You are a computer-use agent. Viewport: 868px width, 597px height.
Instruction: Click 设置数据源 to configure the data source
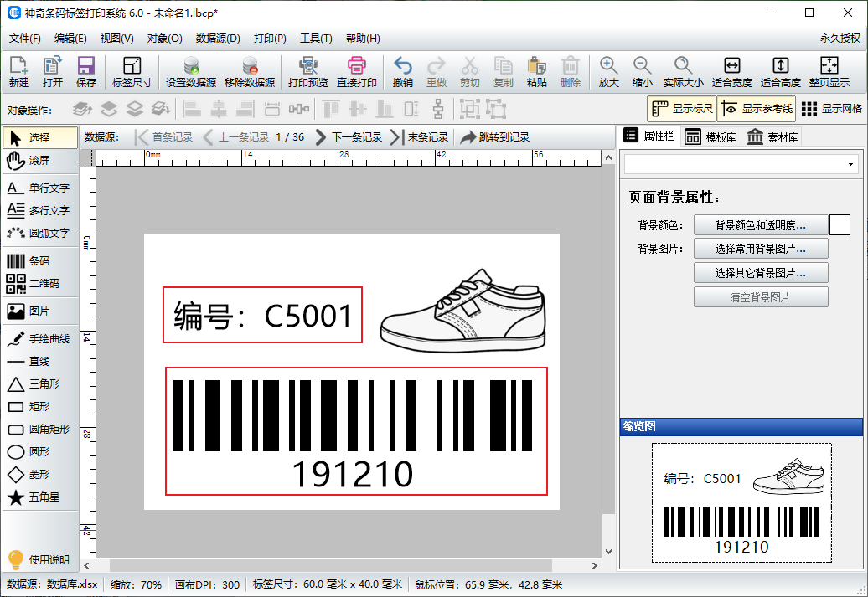coord(191,72)
